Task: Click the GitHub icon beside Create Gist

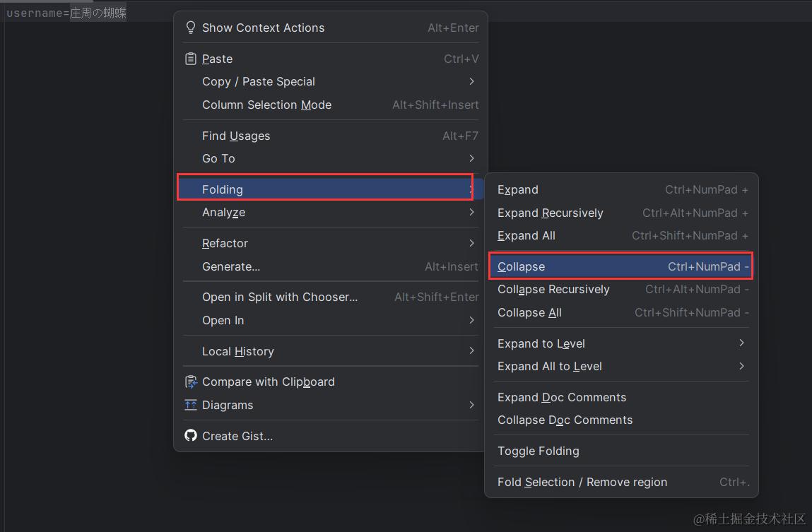Action: click(191, 436)
